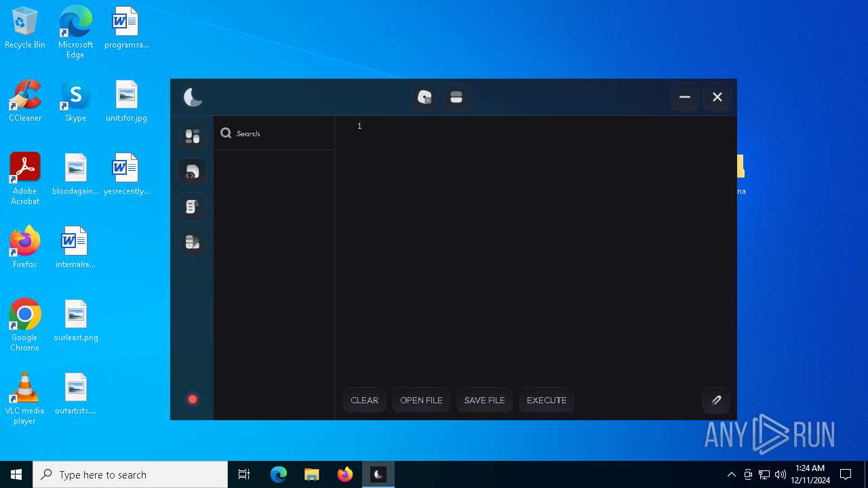Select the programsa... Word document on desktop
The width and height of the screenshot is (868, 488).
point(126,28)
